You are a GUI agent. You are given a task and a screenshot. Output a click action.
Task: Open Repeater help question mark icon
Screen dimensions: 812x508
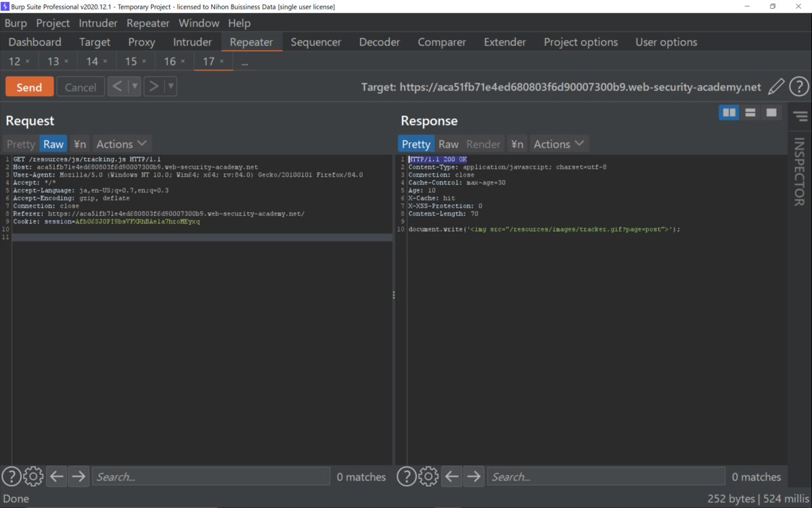(799, 87)
